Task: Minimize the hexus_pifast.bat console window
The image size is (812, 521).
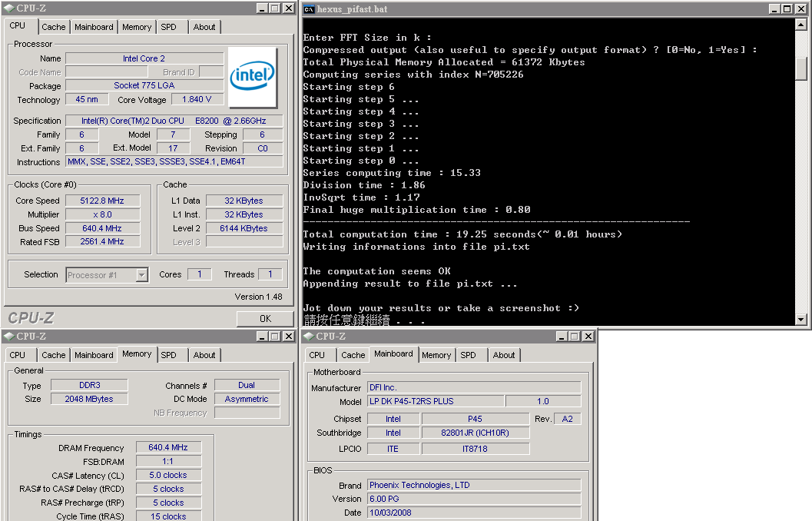Action: (x=774, y=8)
